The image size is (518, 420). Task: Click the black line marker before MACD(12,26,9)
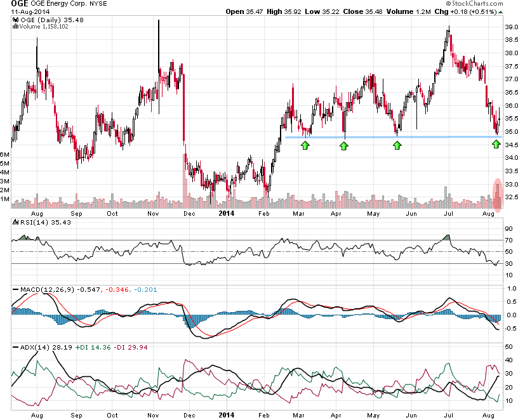pyautogui.click(x=15, y=289)
